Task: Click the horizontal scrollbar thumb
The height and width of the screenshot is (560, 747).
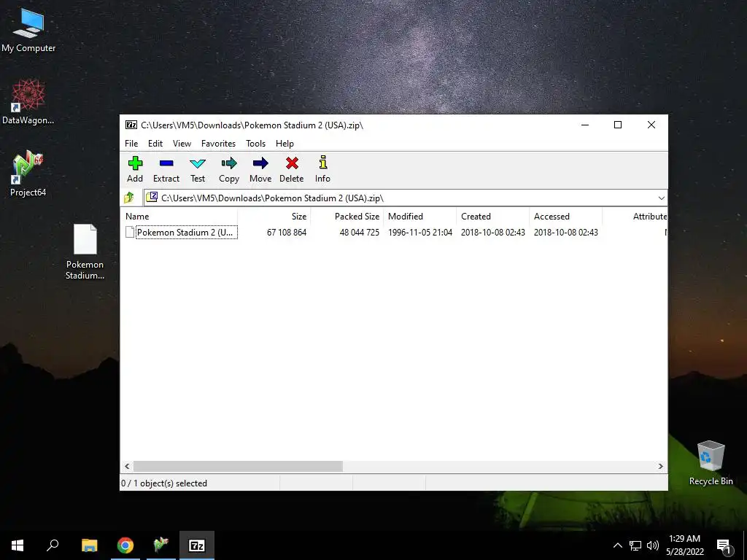Action: (x=238, y=466)
